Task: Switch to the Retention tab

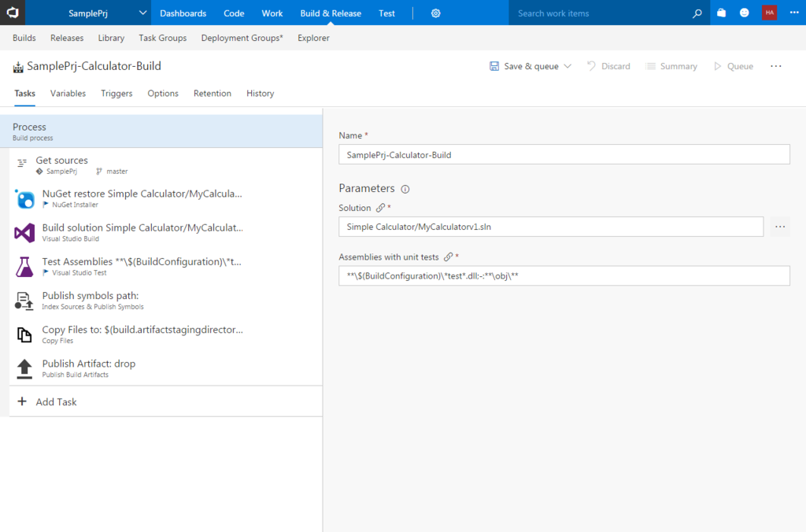Action: [213, 94]
